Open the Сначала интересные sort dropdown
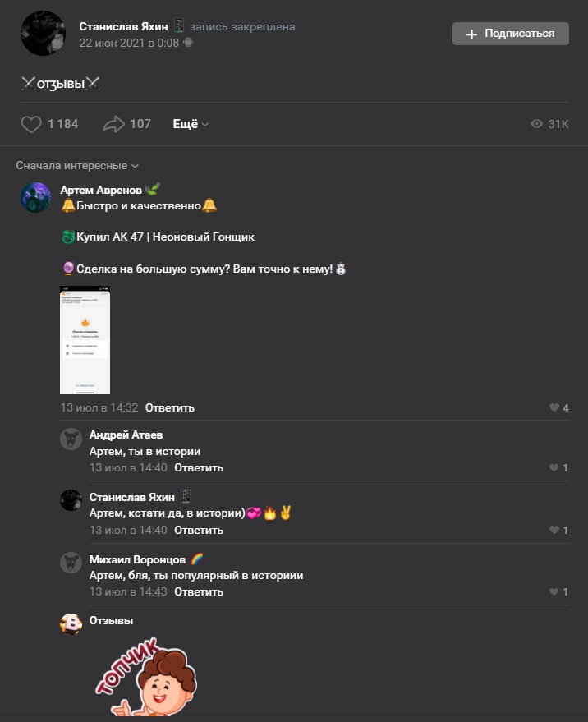Screen dimensions: 588x722 click(x=77, y=165)
